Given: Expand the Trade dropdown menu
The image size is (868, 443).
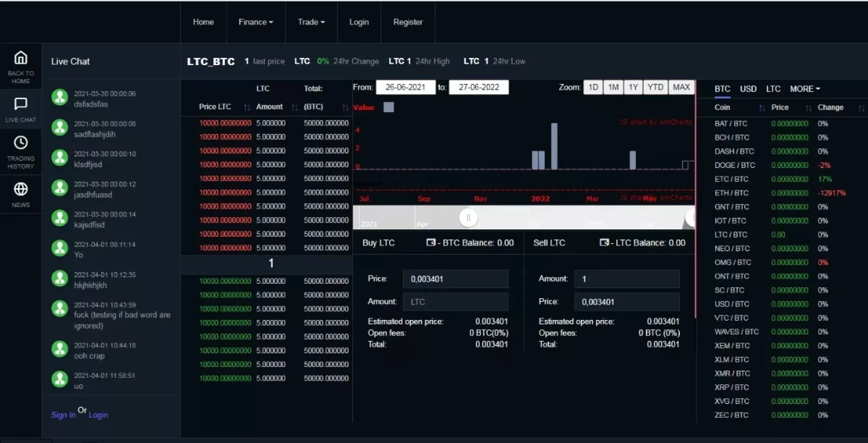Looking at the screenshot, I should 311,22.
